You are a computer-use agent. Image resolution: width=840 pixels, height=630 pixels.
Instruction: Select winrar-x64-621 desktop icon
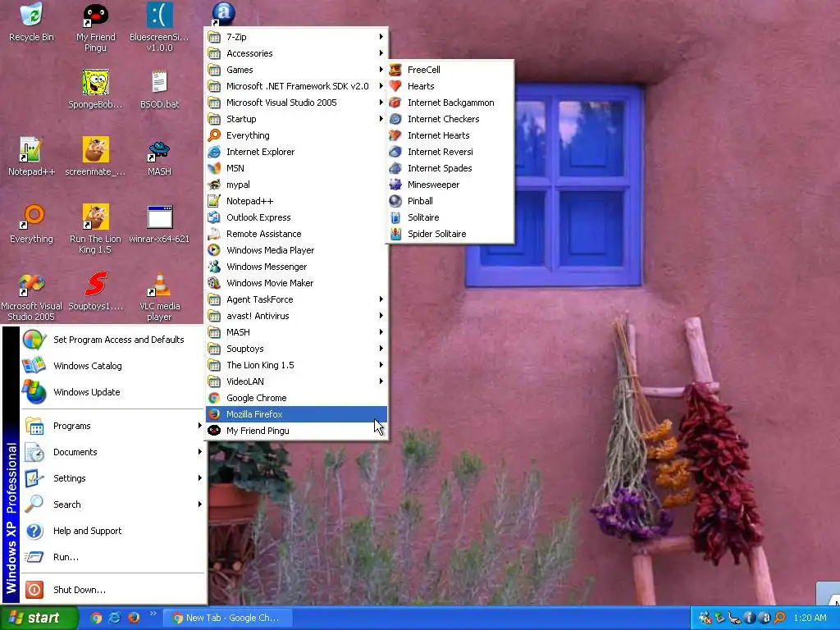159,224
